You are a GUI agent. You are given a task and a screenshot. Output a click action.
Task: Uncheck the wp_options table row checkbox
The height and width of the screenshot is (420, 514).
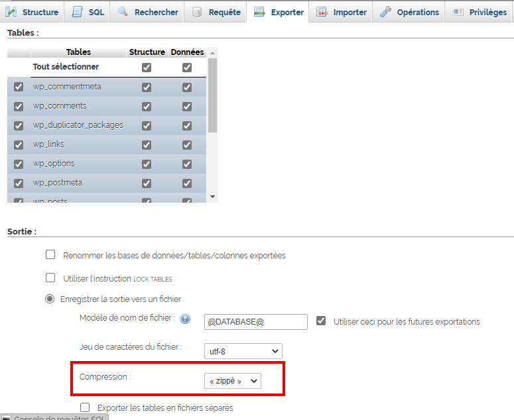(19, 164)
